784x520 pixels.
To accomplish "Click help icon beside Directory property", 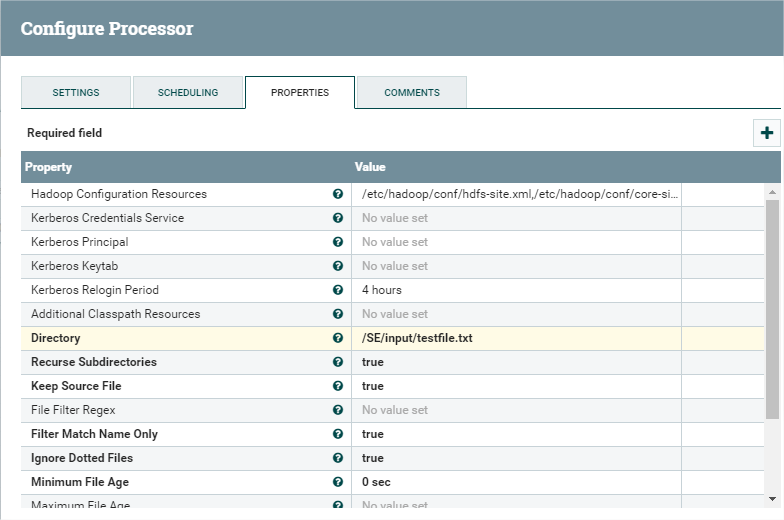I will (x=338, y=338).
